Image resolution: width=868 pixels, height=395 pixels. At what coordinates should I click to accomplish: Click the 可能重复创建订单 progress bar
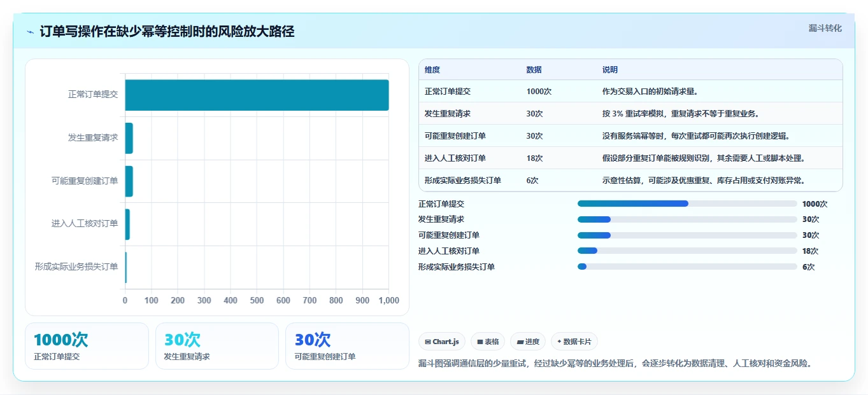687,235
